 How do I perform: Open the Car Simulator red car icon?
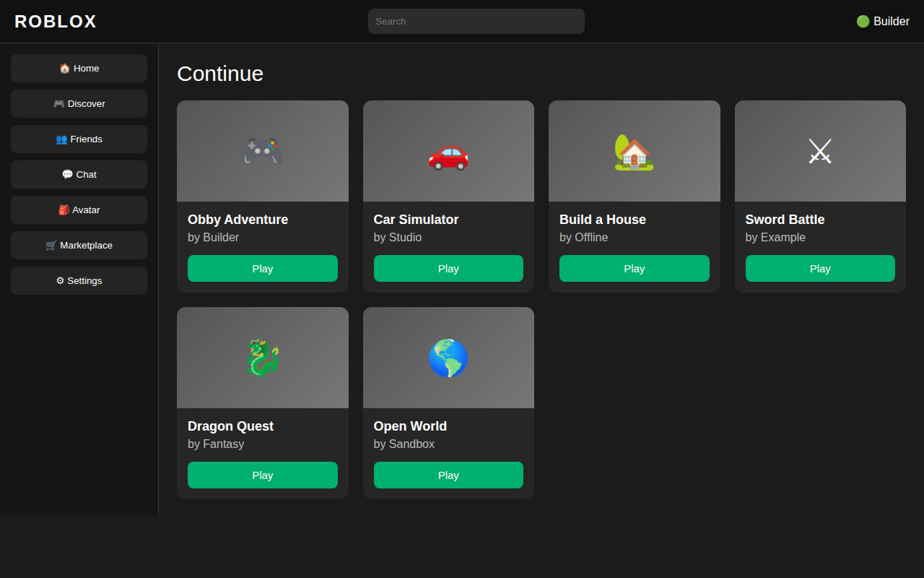click(448, 152)
